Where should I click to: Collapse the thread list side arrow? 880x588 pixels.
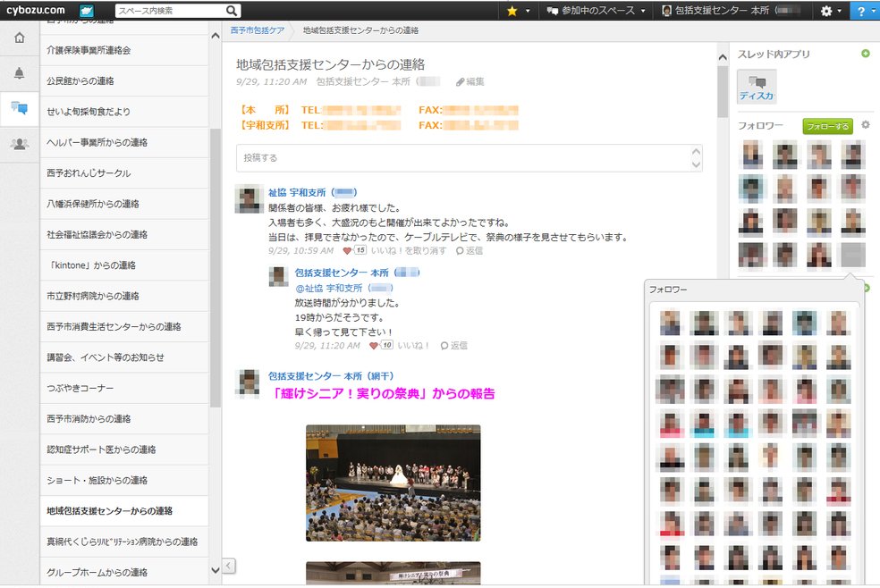228,567
